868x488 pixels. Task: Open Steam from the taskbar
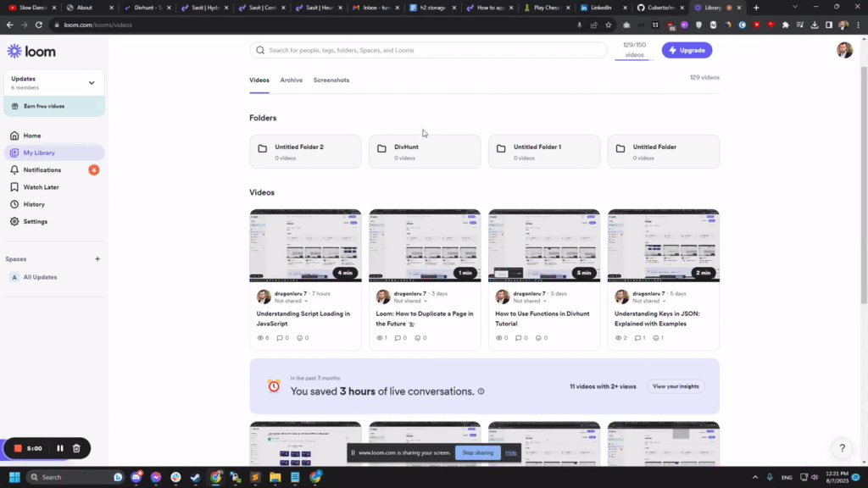[x=196, y=477]
